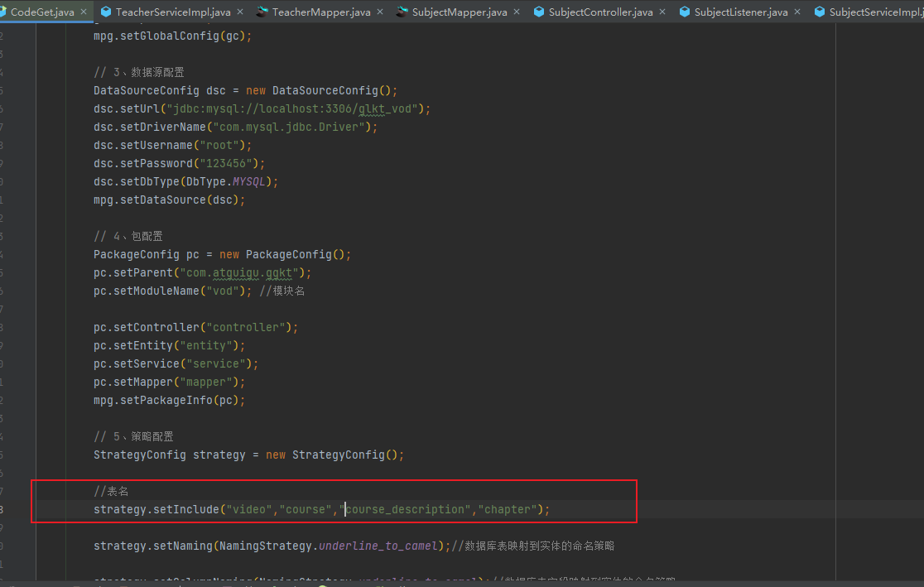
Task: Click the class icon on SubjectController.java tab
Action: [x=539, y=12]
